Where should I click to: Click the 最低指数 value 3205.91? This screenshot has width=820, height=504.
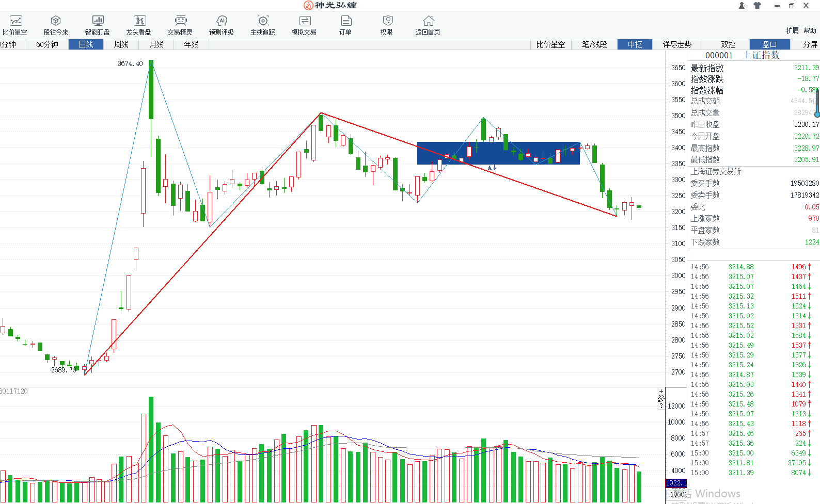point(807,159)
